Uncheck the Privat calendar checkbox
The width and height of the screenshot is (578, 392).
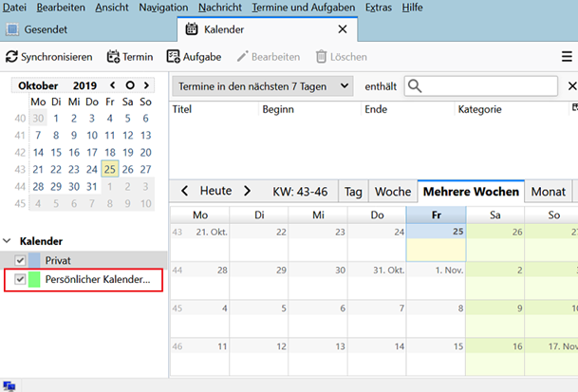coord(21,260)
